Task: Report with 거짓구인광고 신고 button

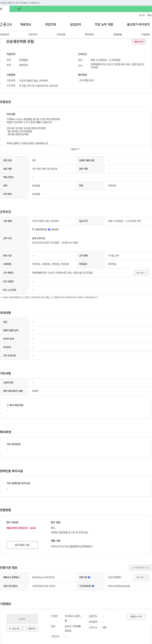Action: (140, 568)
